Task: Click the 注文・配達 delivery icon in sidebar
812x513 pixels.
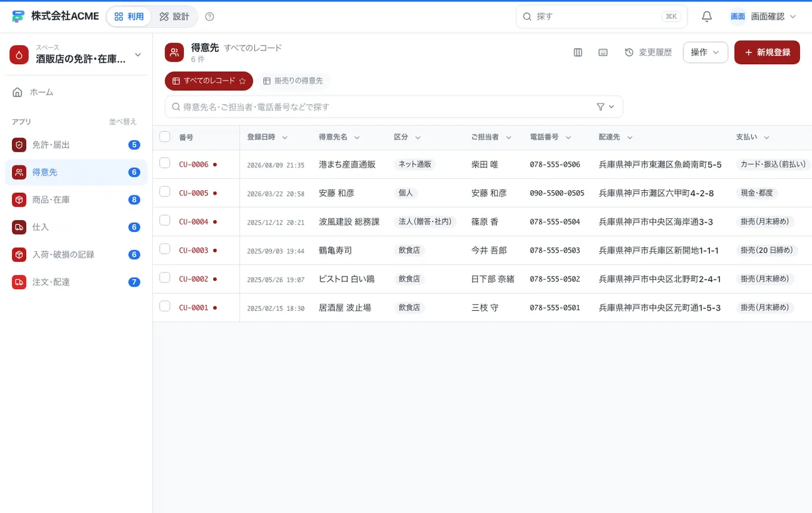Action: 19,282
